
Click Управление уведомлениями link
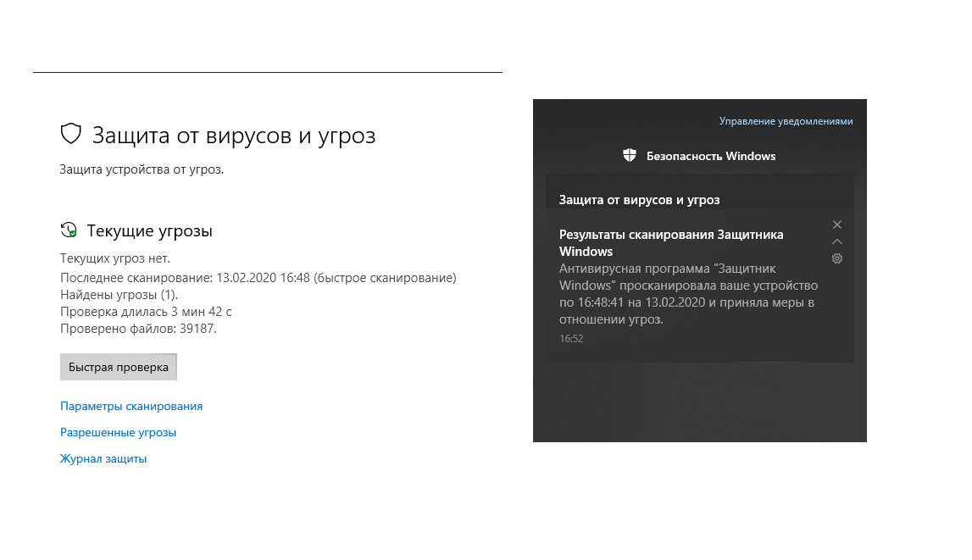tap(786, 121)
